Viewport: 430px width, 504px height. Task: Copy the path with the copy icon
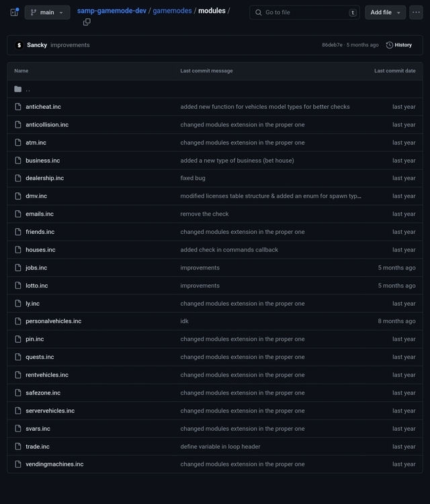click(87, 22)
